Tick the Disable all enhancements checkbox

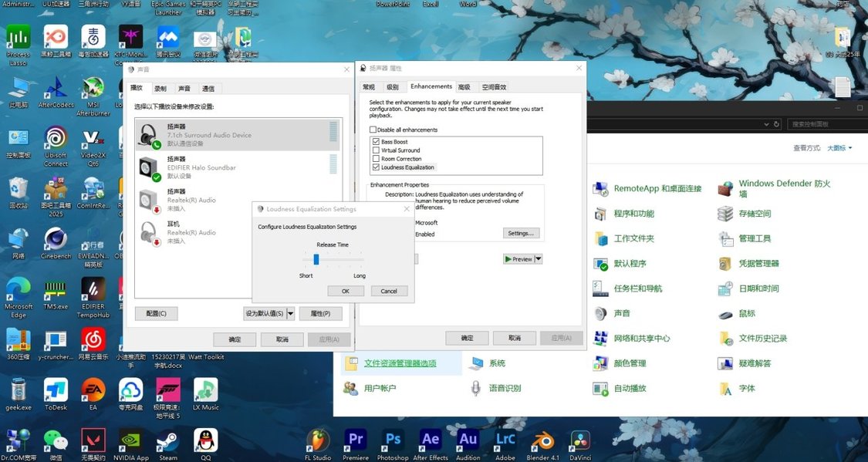point(373,130)
